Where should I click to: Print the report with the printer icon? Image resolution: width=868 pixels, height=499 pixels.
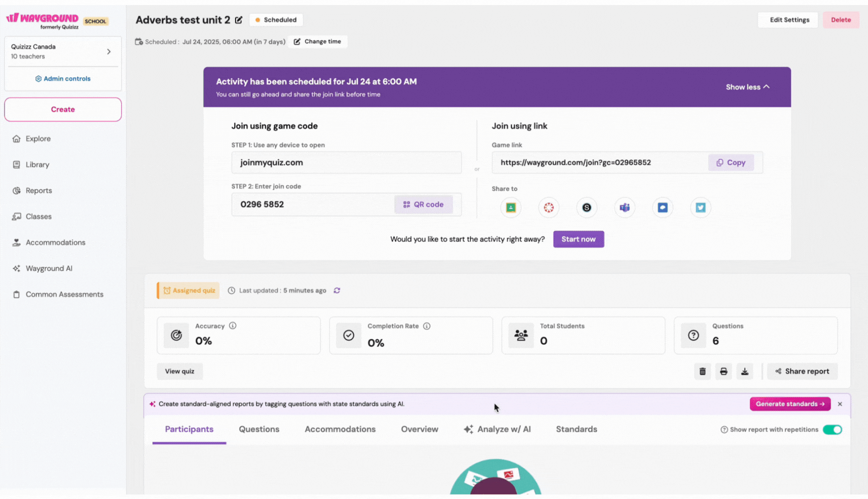coord(723,371)
